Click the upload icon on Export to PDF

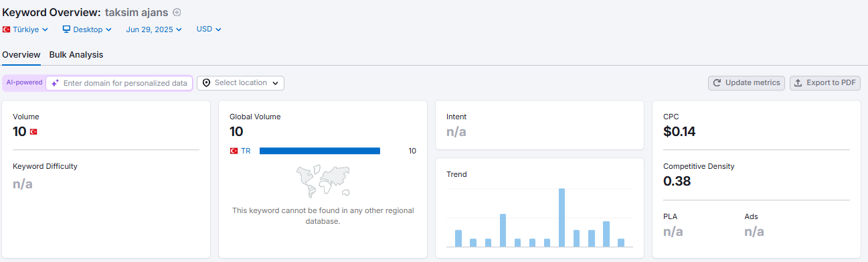click(x=798, y=83)
